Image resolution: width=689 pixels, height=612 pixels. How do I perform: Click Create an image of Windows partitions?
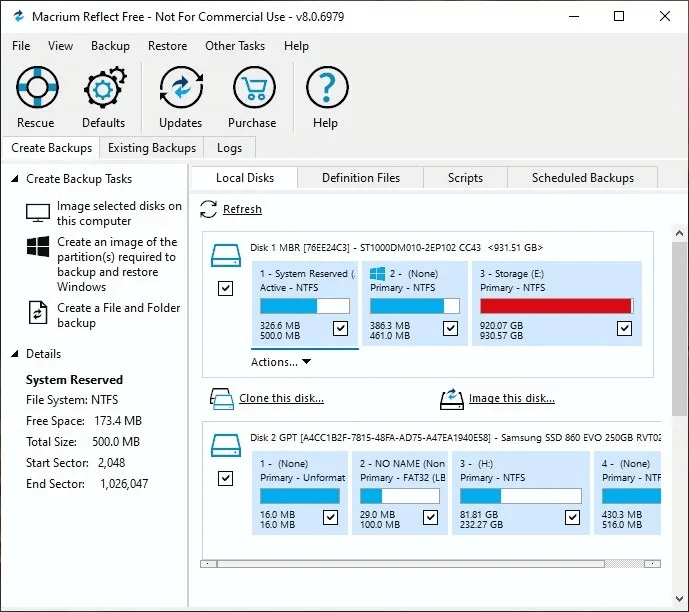point(117,264)
